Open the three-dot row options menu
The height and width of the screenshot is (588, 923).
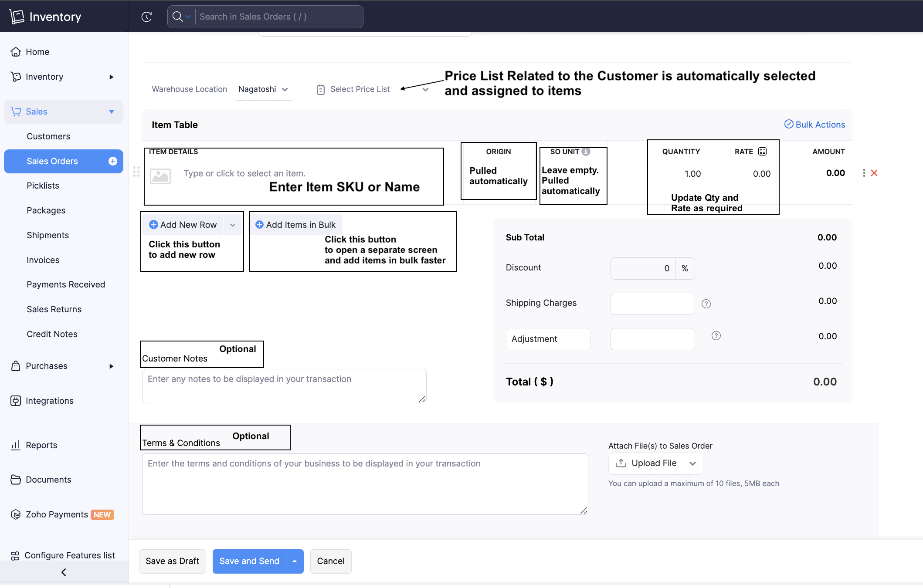[x=864, y=173]
